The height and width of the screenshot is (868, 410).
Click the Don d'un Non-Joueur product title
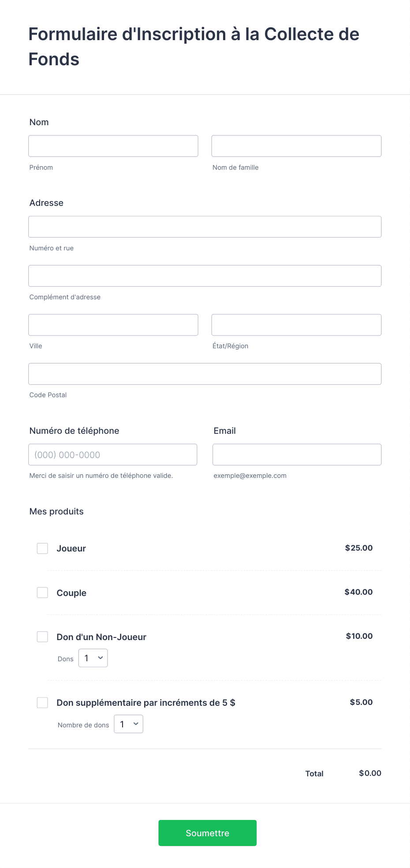[101, 637]
